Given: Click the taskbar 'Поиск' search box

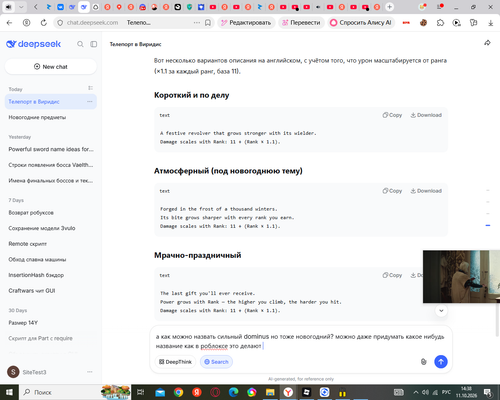Looking at the screenshot, I should tap(60, 392).
